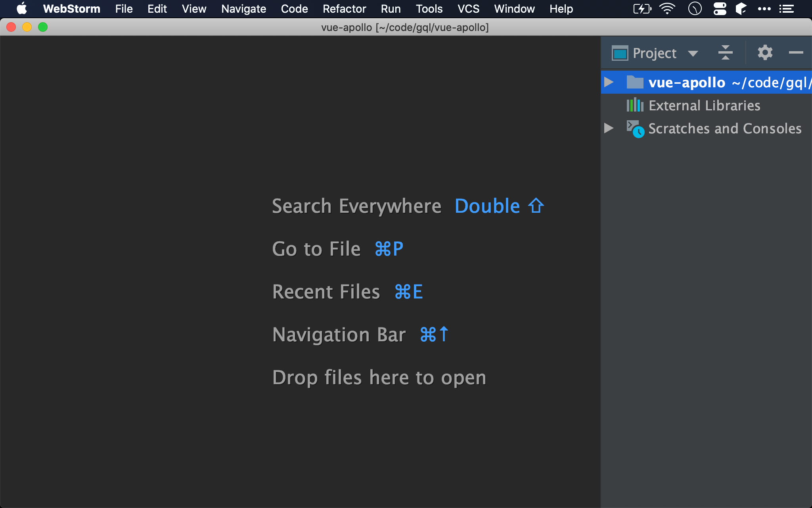Click the Scratches and Consoles icon
The height and width of the screenshot is (508, 812).
(635, 129)
